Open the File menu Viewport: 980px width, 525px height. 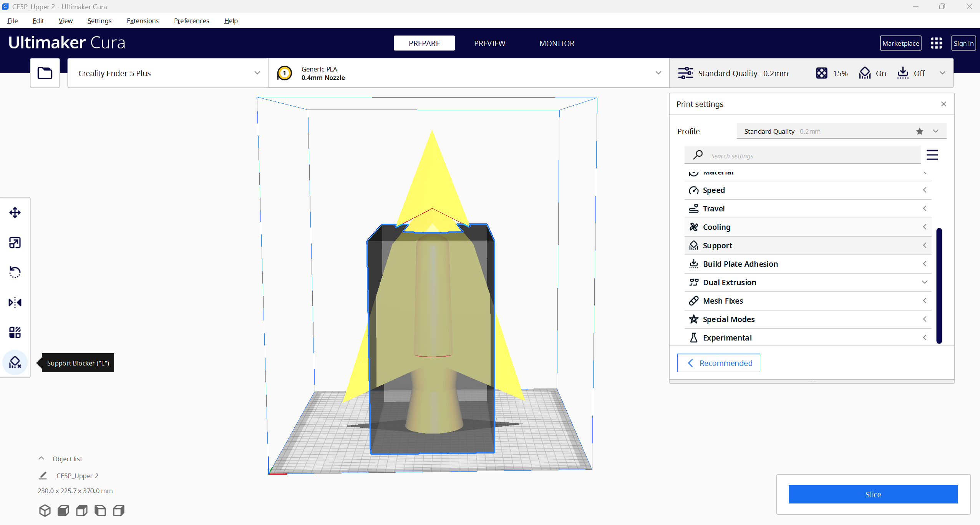coord(13,21)
